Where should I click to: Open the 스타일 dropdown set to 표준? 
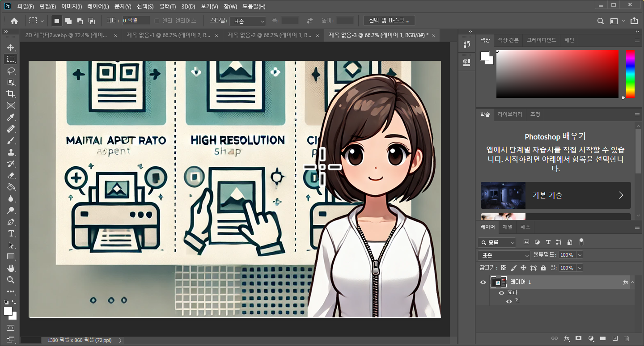tap(248, 21)
